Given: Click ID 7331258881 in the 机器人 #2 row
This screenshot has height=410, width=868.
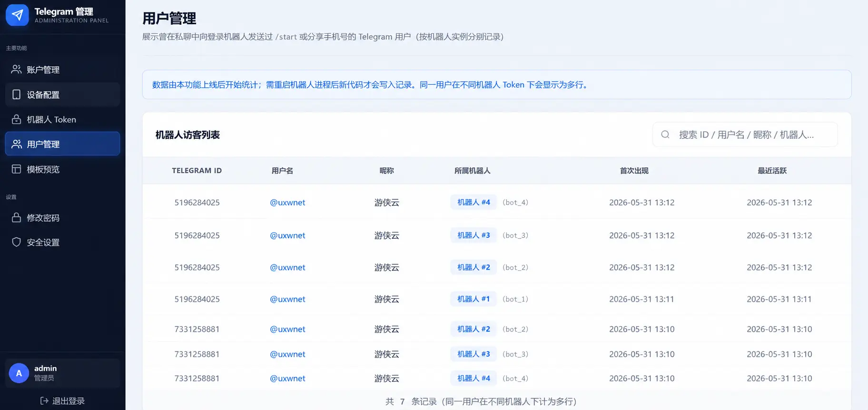Looking at the screenshot, I should click(197, 329).
